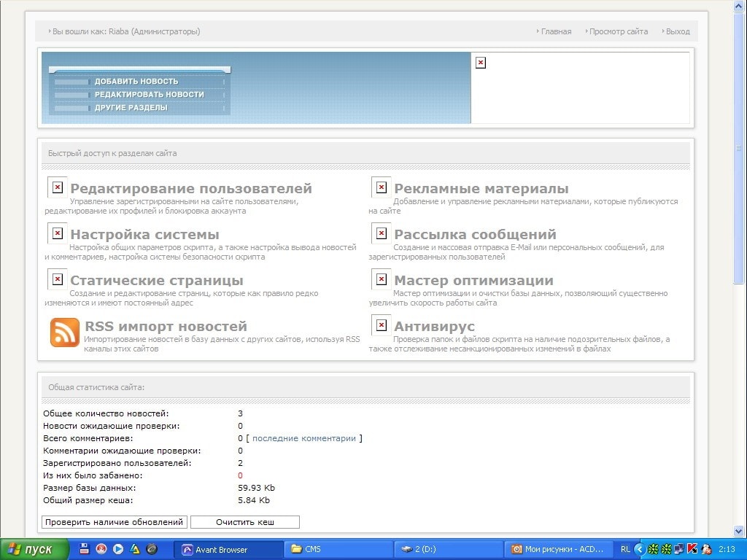Image resolution: width=747 pixels, height=560 pixels.
Task: Click the Рассылка сообщений section icon
Action: click(x=381, y=233)
